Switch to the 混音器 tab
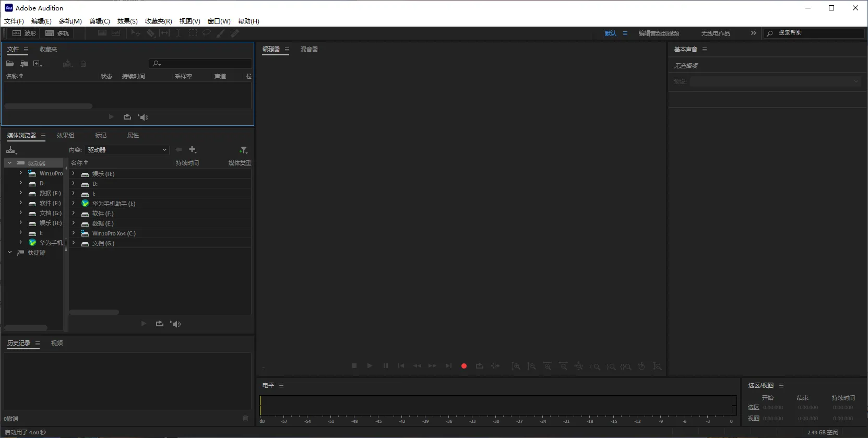 tap(309, 49)
